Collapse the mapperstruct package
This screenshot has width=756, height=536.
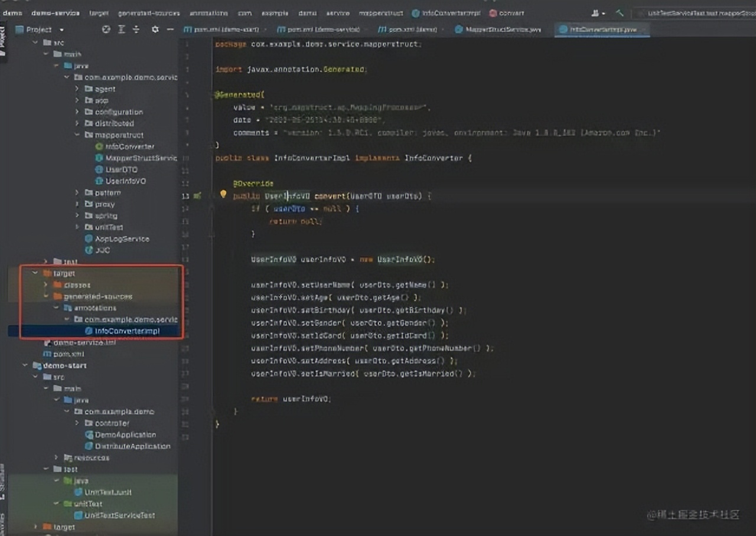click(77, 135)
